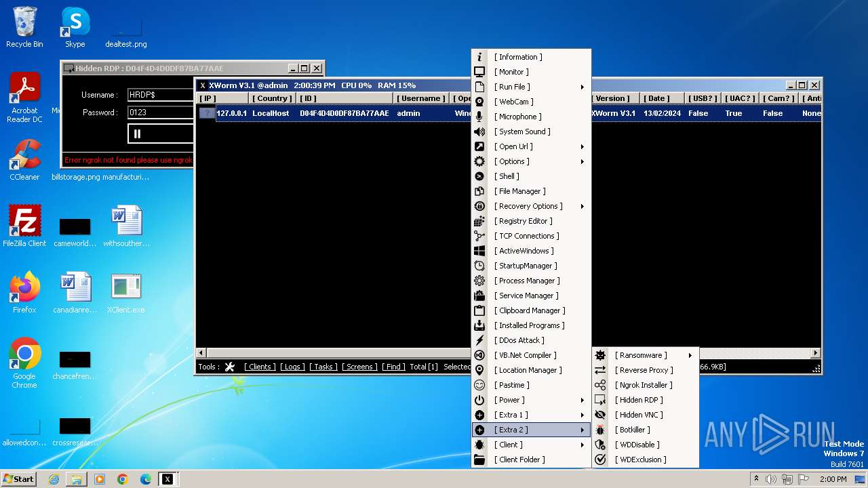Click the WDDisable shield icon
Image resolution: width=868 pixels, height=488 pixels.
click(x=600, y=445)
